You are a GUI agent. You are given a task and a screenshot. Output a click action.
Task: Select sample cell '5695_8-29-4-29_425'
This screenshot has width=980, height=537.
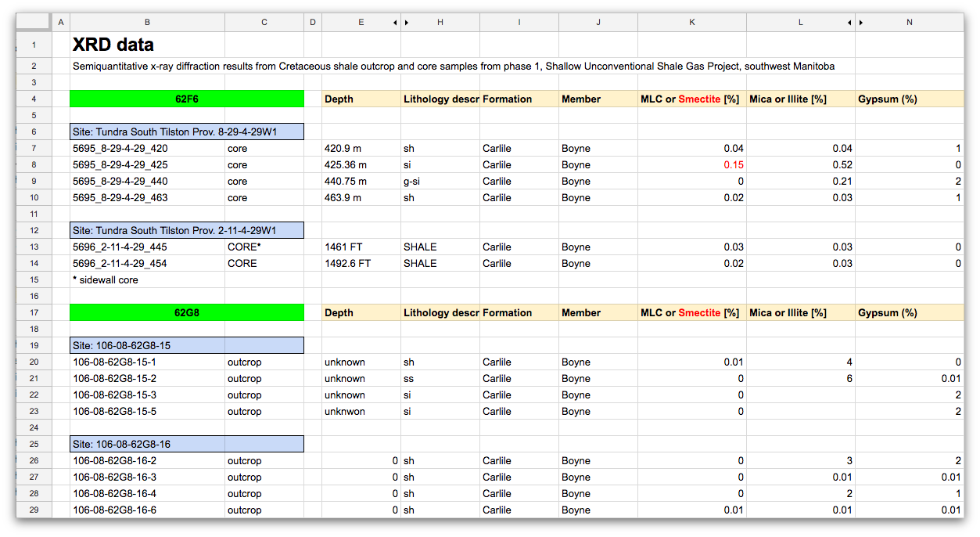(147, 165)
